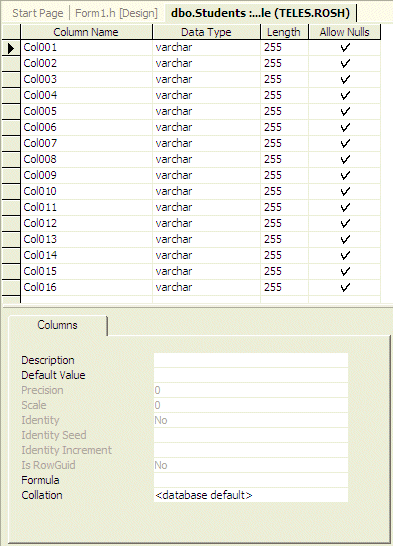
Task: Open the Form1.h [Design] tab
Action: coord(116,13)
